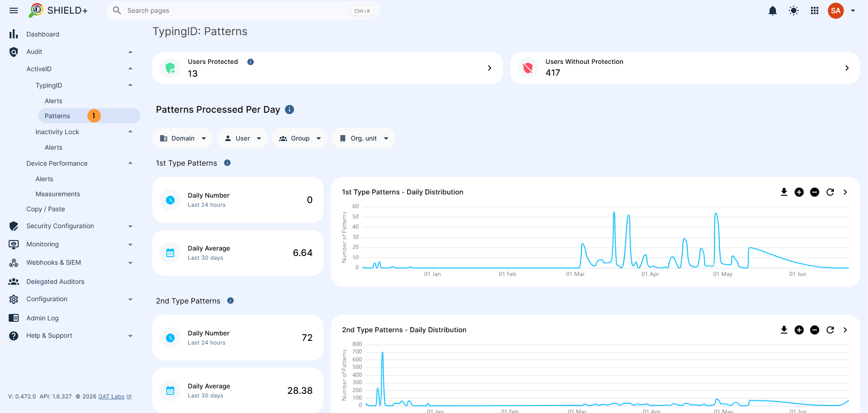Expand Webhooks & SIEM menu
The height and width of the screenshot is (413, 868).
pos(130,263)
